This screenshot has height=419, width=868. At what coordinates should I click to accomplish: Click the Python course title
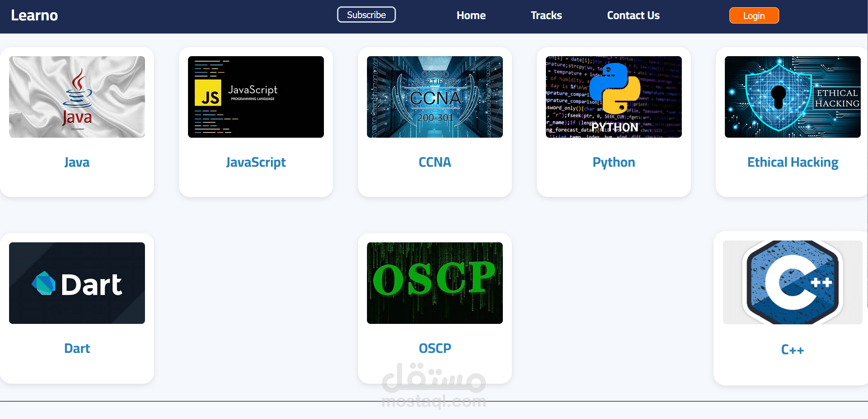[x=614, y=162]
